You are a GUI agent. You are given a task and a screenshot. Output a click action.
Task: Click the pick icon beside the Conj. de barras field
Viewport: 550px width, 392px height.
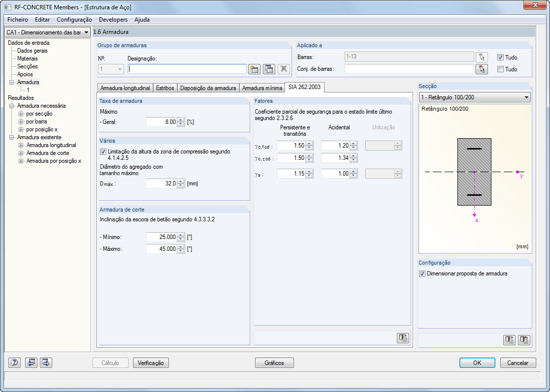(x=482, y=69)
